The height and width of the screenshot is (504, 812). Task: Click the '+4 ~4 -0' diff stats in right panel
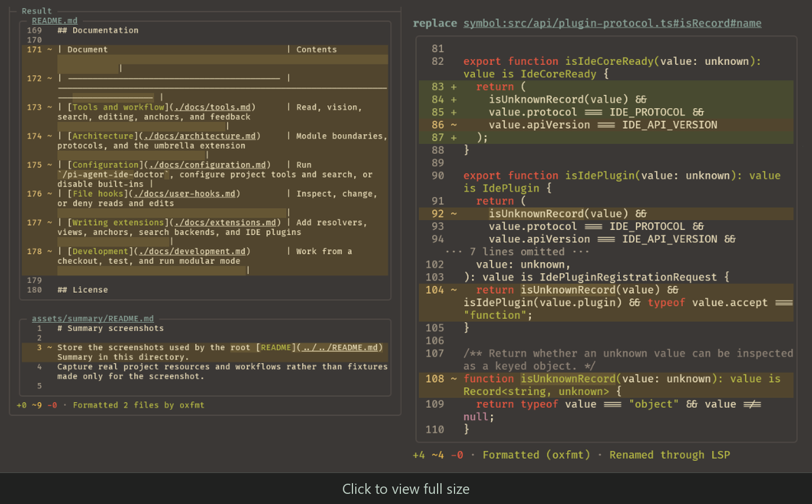(438, 455)
